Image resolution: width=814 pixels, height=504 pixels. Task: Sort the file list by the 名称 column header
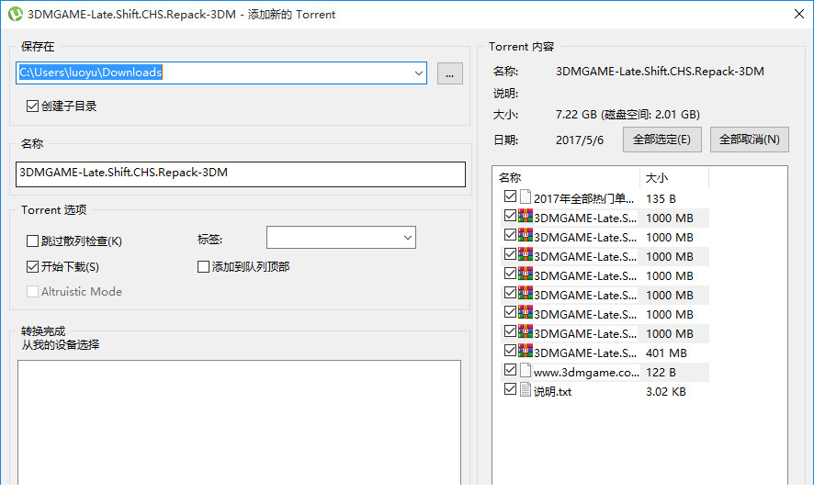[566, 178]
